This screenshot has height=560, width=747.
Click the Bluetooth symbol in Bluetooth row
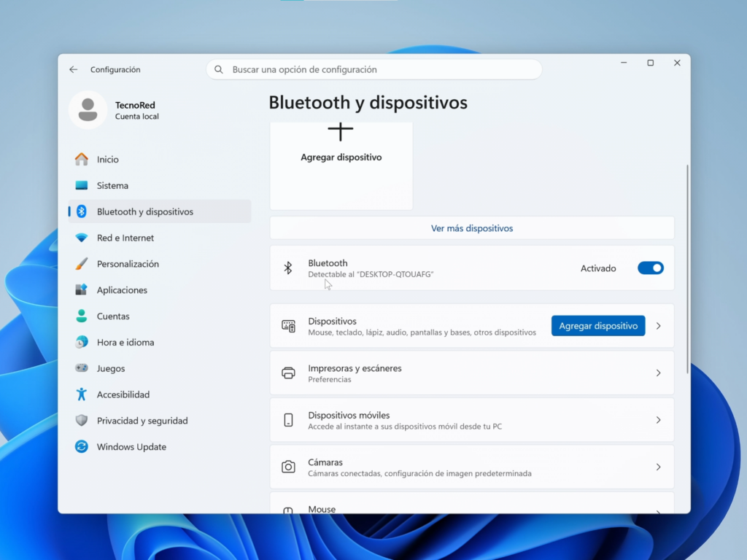tap(287, 268)
